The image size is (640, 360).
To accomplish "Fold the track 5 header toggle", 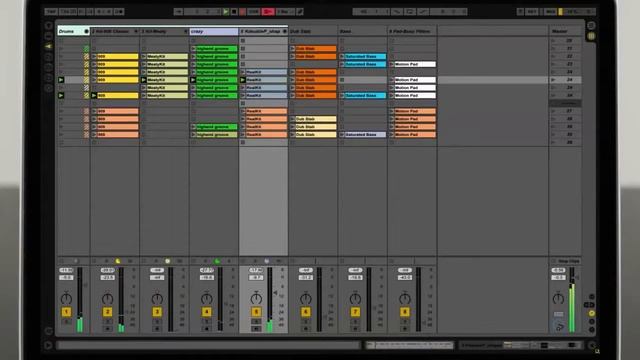I will [284, 31].
